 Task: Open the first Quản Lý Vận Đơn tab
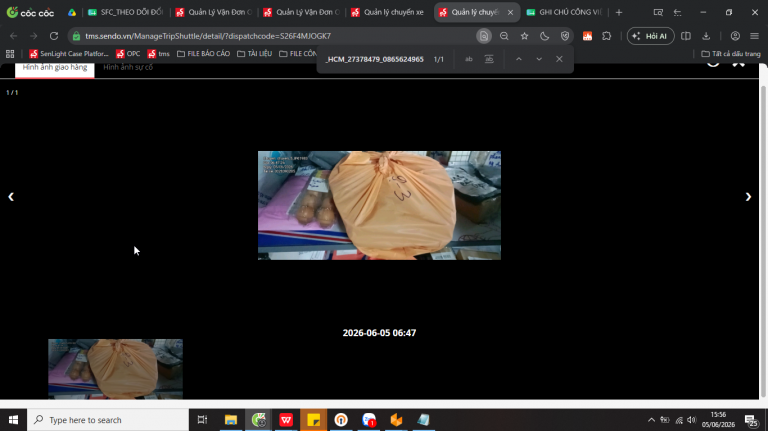pos(214,12)
